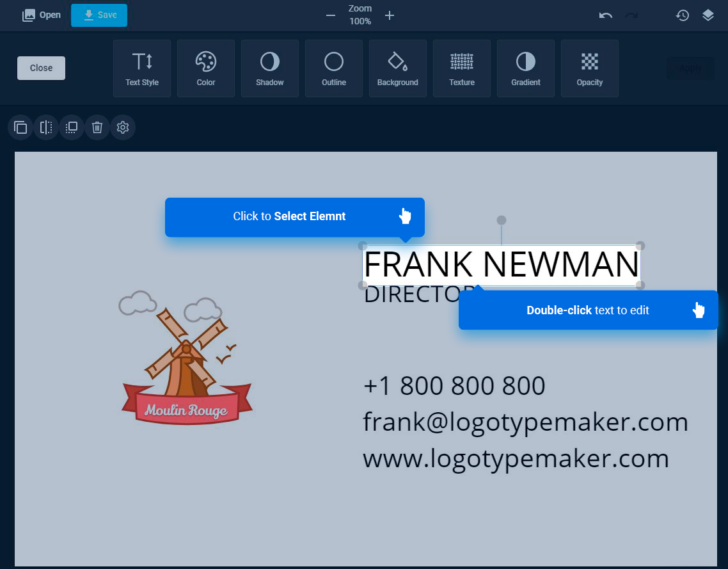Select the DIRECTOR subtitle text
This screenshot has height=569, width=728.
point(411,294)
